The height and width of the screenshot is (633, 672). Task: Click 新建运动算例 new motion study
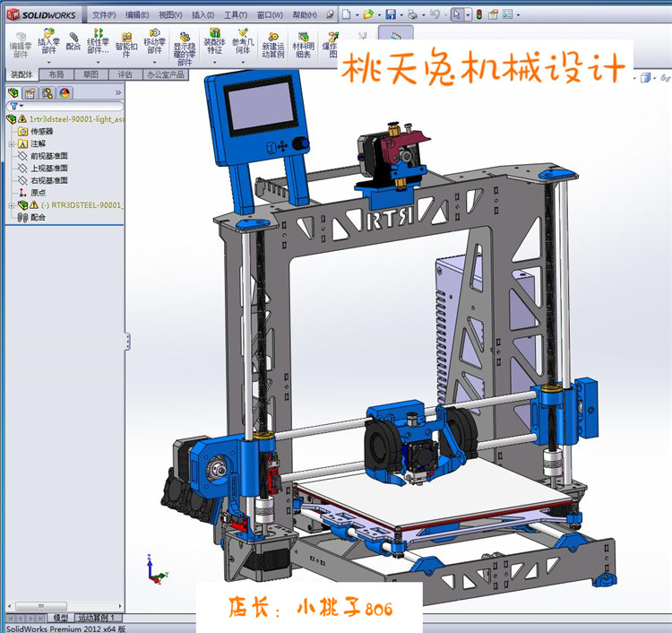[x=273, y=45]
